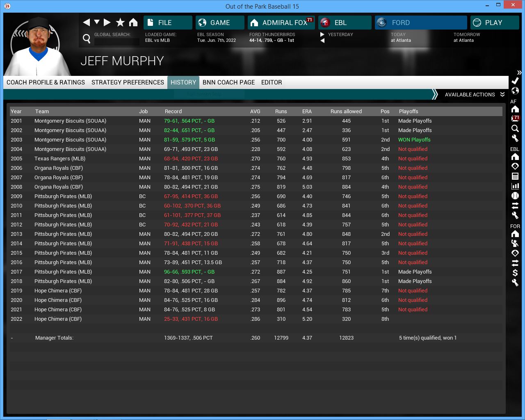
Task: Click the global search magnifier icon
Action: click(x=87, y=39)
